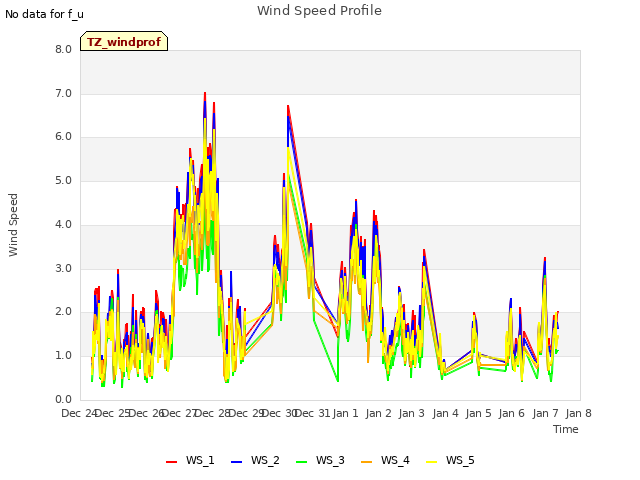The height and width of the screenshot is (480, 640).
Task: Click the TZ_windprof label tag
Action: 124,41
